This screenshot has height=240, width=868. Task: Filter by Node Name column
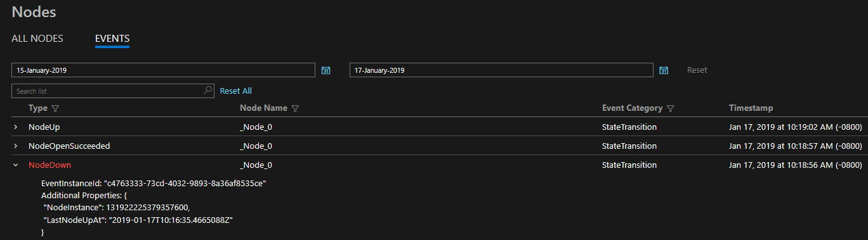pyautogui.click(x=295, y=108)
